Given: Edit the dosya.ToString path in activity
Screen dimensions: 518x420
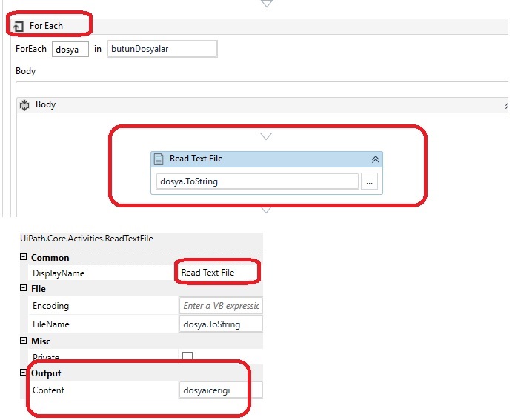Looking at the screenshot, I should 257,181.
